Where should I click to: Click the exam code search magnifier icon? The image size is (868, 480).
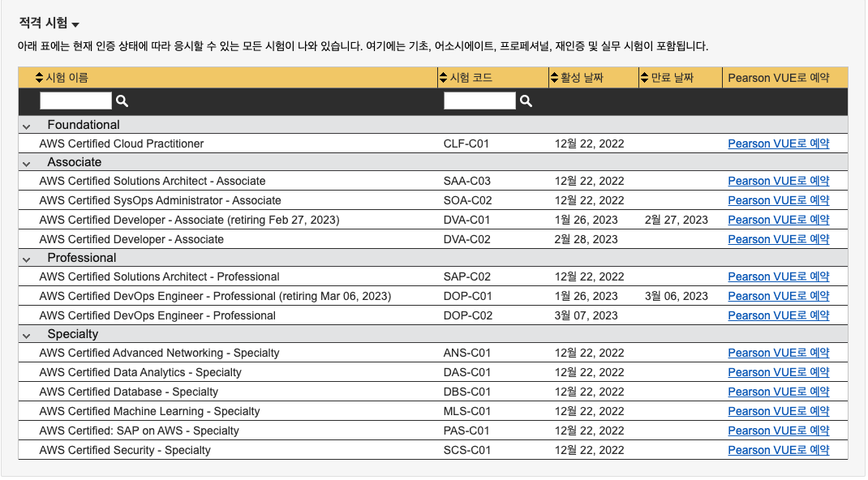tap(526, 101)
